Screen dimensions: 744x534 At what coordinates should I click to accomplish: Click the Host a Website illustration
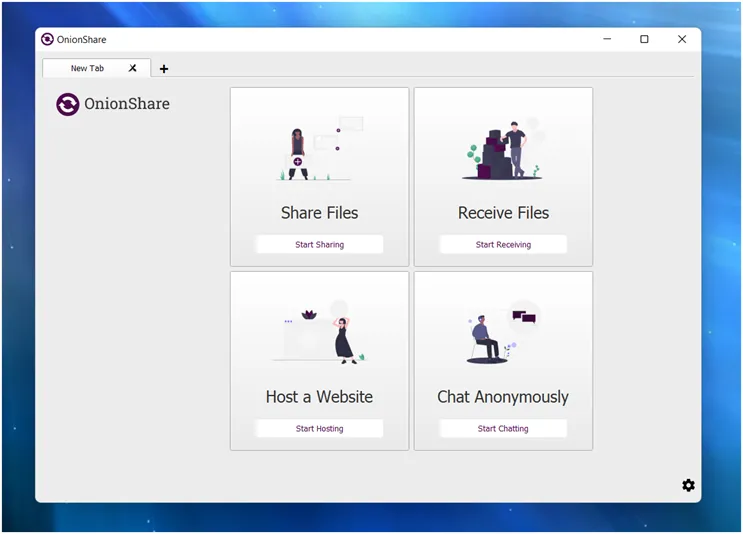click(x=319, y=332)
